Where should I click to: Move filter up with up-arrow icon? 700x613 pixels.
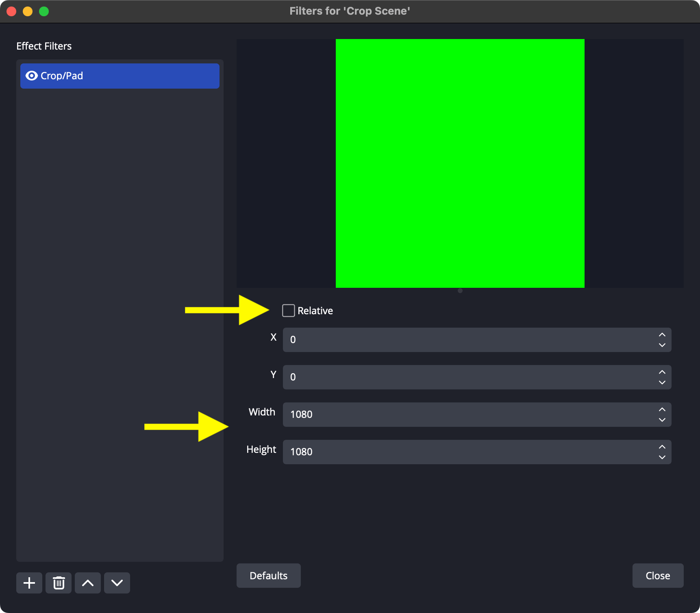tap(88, 583)
